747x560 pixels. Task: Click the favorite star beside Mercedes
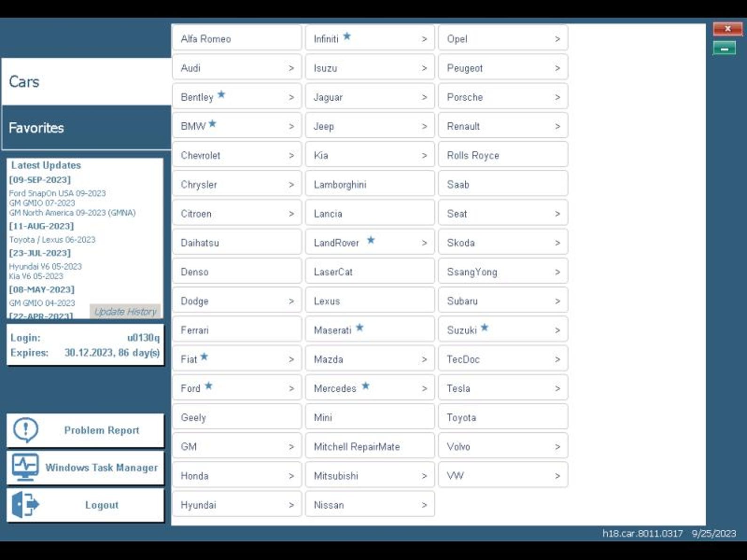[x=366, y=386]
